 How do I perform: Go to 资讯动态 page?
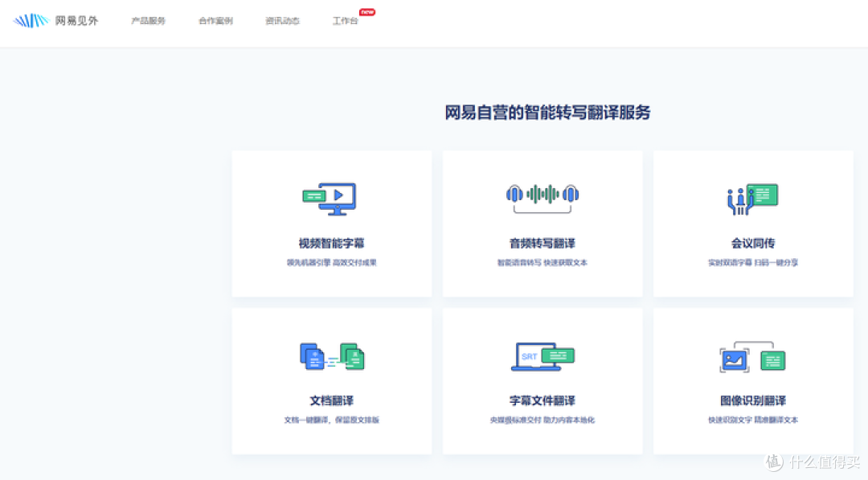[x=282, y=21]
